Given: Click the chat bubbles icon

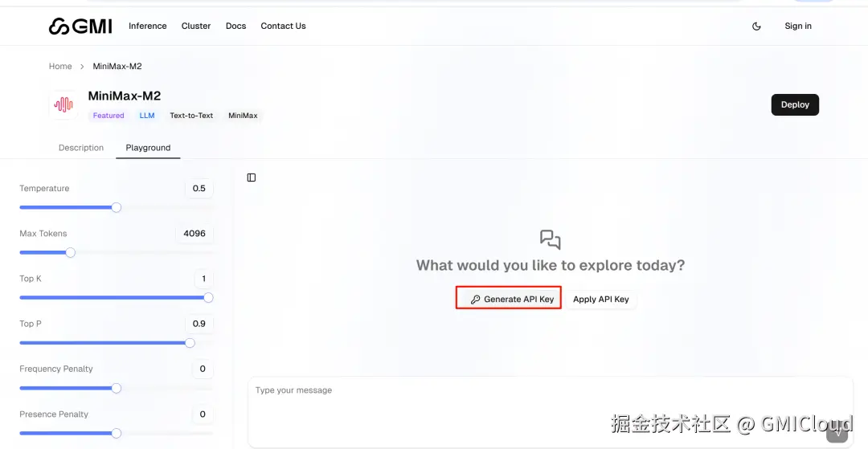Looking at the screenshot, I should pos(551,239).
